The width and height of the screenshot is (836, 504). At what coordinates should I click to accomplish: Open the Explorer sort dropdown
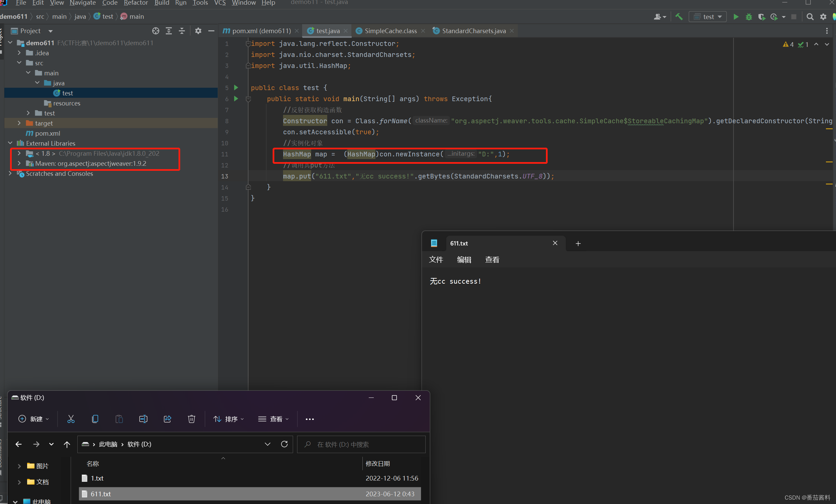click(228, 419)
